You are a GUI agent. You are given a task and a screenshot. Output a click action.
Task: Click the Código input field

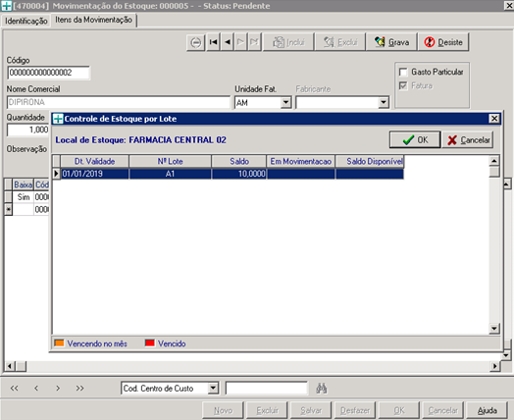pyautogui.click(x=48, y=73)
